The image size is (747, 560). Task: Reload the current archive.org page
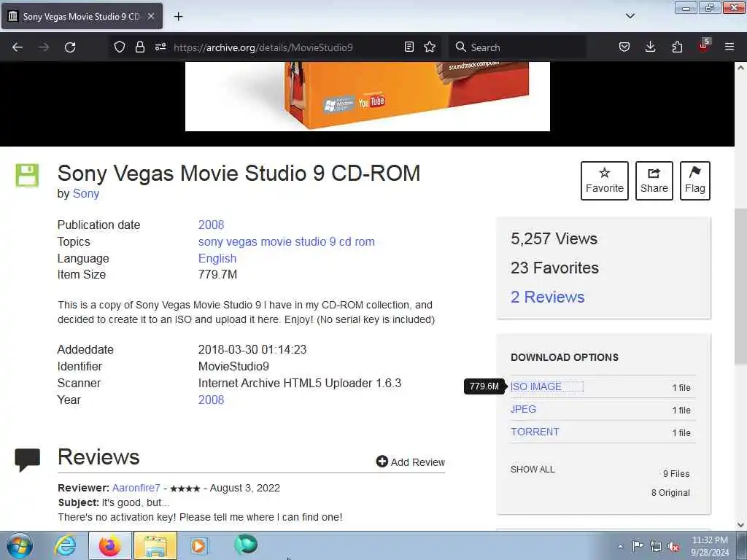[70, 47]
